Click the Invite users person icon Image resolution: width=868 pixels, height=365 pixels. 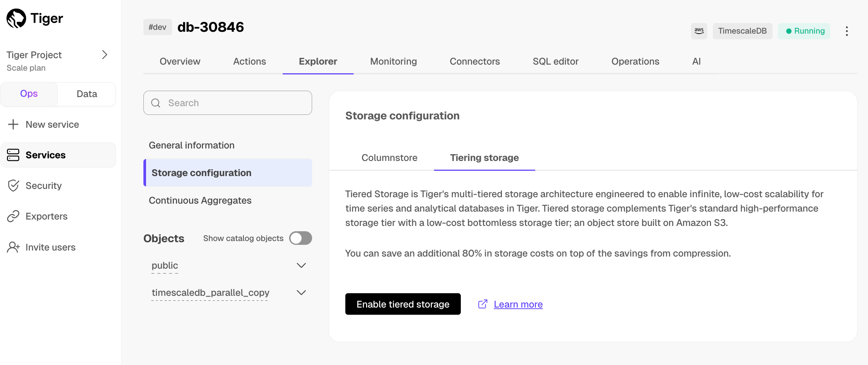(x=13, y=247)
